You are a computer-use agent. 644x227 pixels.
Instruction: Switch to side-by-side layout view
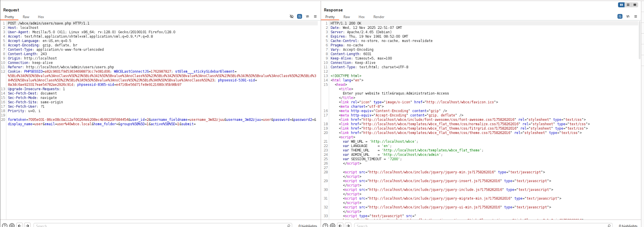pyautogui.click(x=621, y=5)
